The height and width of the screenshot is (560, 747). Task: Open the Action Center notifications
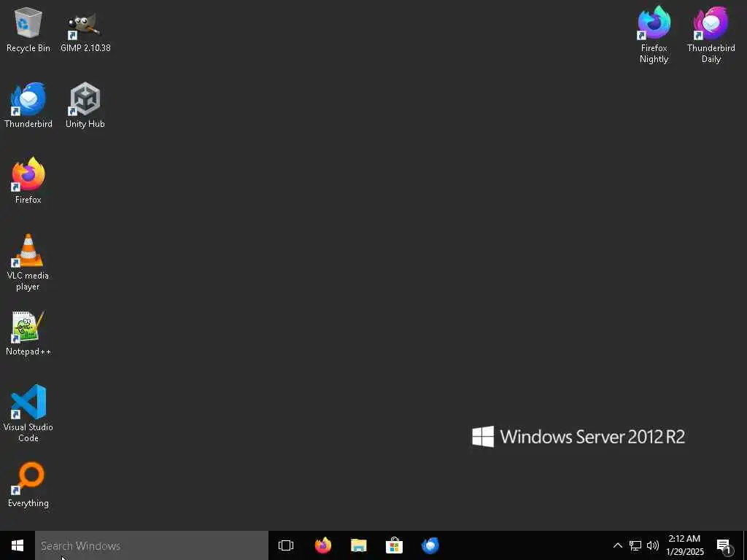tap(724, 545)
